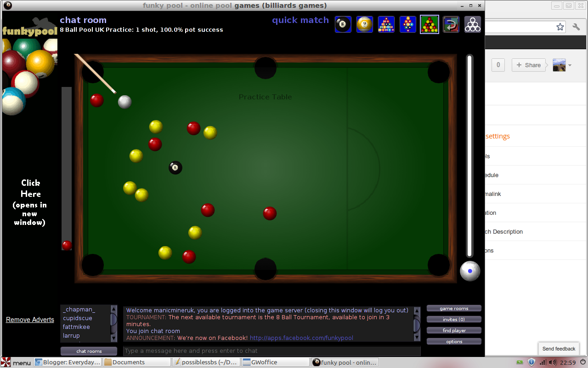Image resolution: width=588 pixels, height=368 pixels.
Task: Adjust the vertical shot power bar
Action: pyautogui.click(x=469, y=155)
